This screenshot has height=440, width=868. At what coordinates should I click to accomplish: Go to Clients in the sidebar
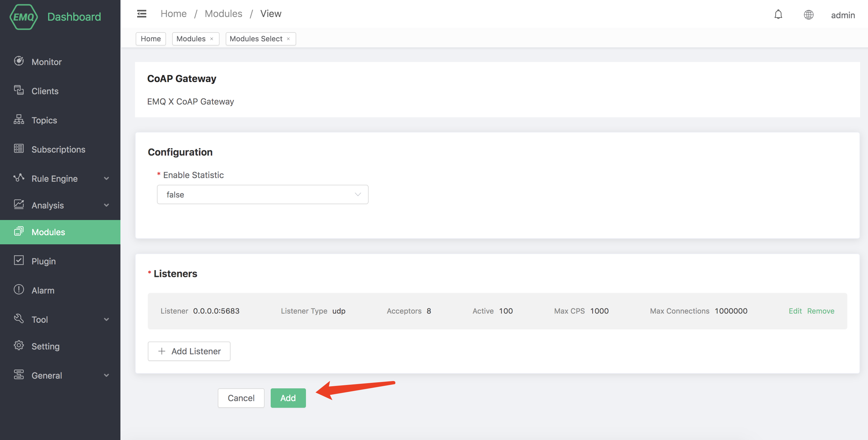click(x=60, y=91)
